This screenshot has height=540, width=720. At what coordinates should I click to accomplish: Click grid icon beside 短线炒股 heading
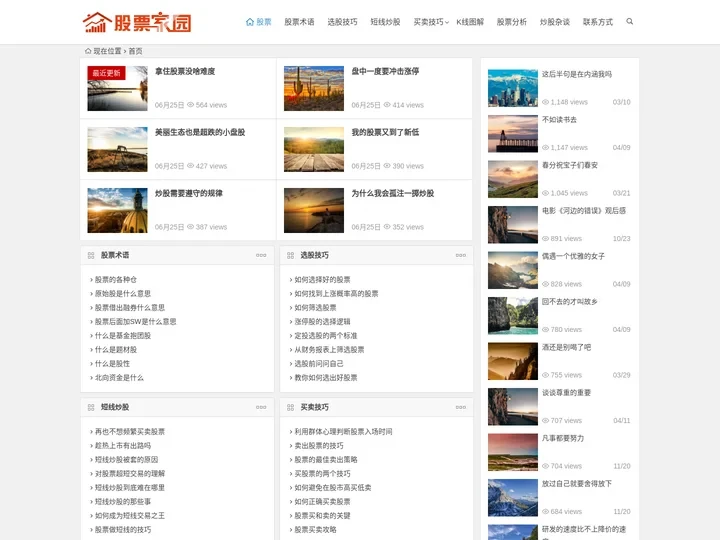click(x=91, y=407)
